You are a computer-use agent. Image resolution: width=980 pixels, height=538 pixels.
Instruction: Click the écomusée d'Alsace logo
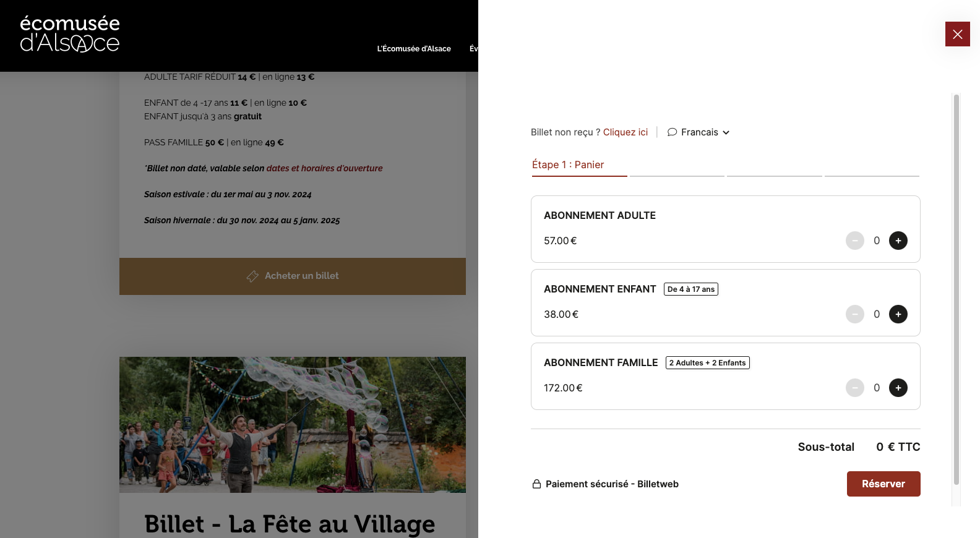click(x=70, y=34)
